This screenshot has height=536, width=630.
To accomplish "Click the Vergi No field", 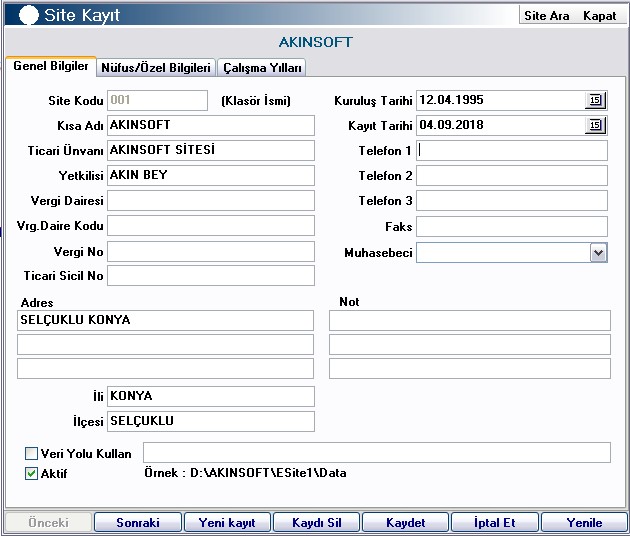I will pyautogui.click(x=211, y=252).
